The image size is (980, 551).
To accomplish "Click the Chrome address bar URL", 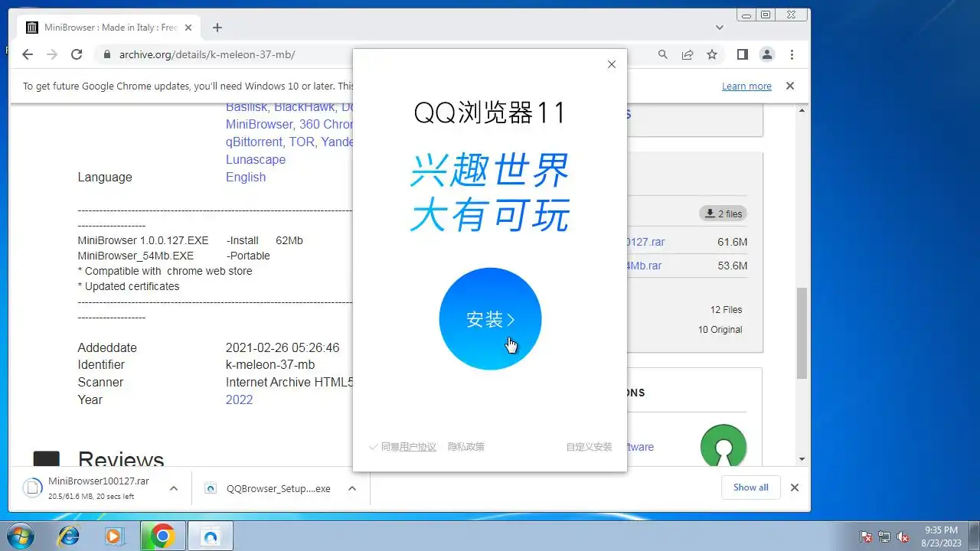I will [x=207, y=54].
